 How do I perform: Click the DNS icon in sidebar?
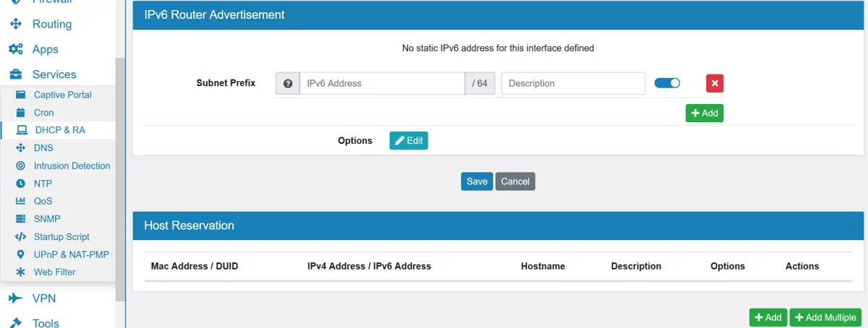(x=20, y=148)
